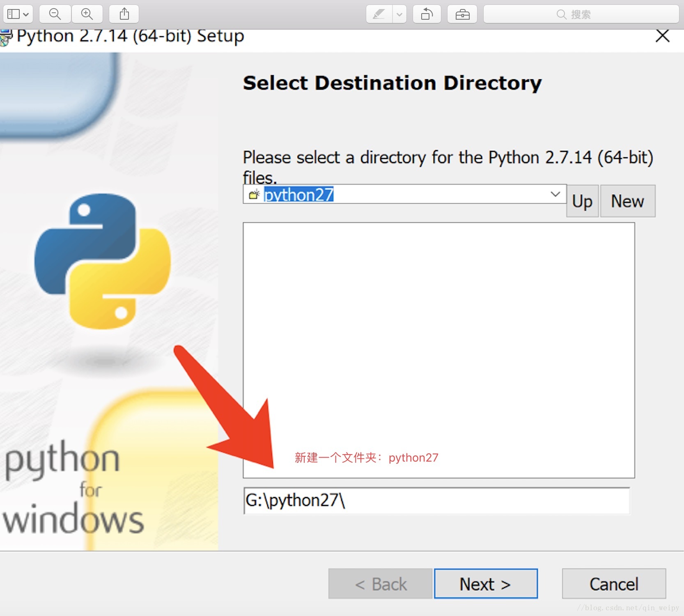Go to previous step with Back button
Image resolution: width=684 pixels, height=616 pixels.
click(381, 584)
